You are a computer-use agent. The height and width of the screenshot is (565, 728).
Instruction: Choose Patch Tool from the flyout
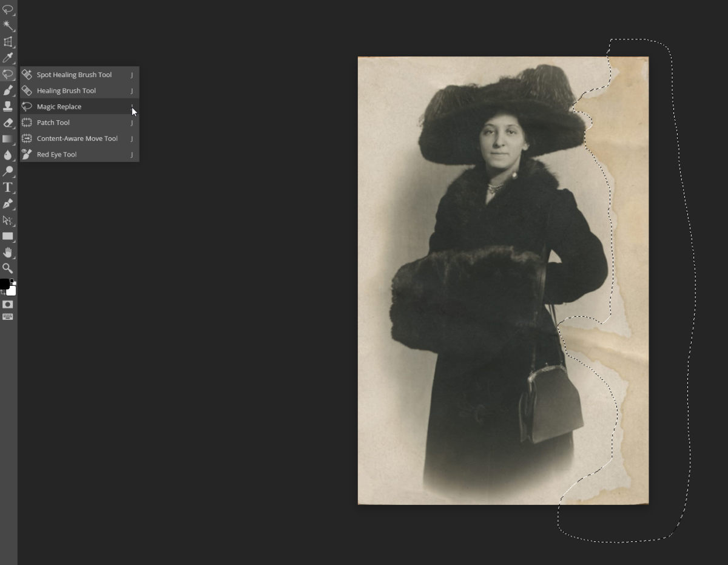click(79, 123)
